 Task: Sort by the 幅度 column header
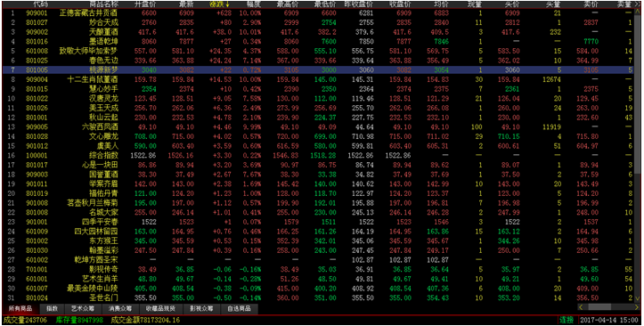pos(253,4)
